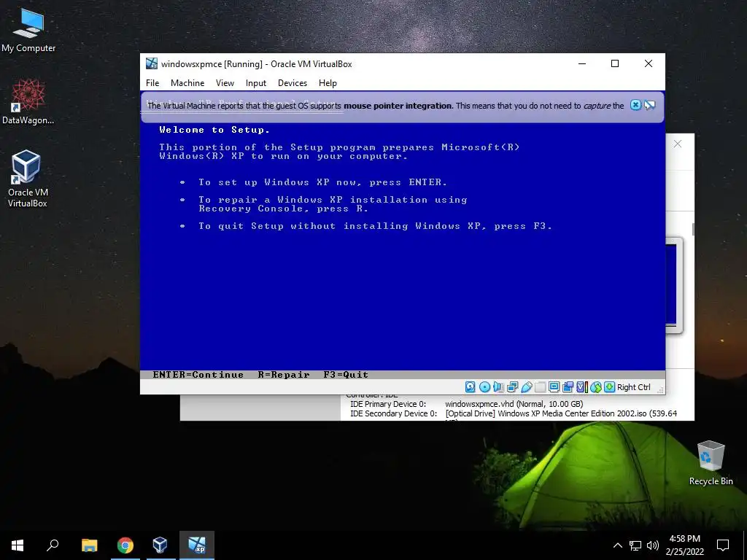Viewport: 747px width, 560px height.
Task: Click the do-not-show-again message icon
Action: click(649, 105)
